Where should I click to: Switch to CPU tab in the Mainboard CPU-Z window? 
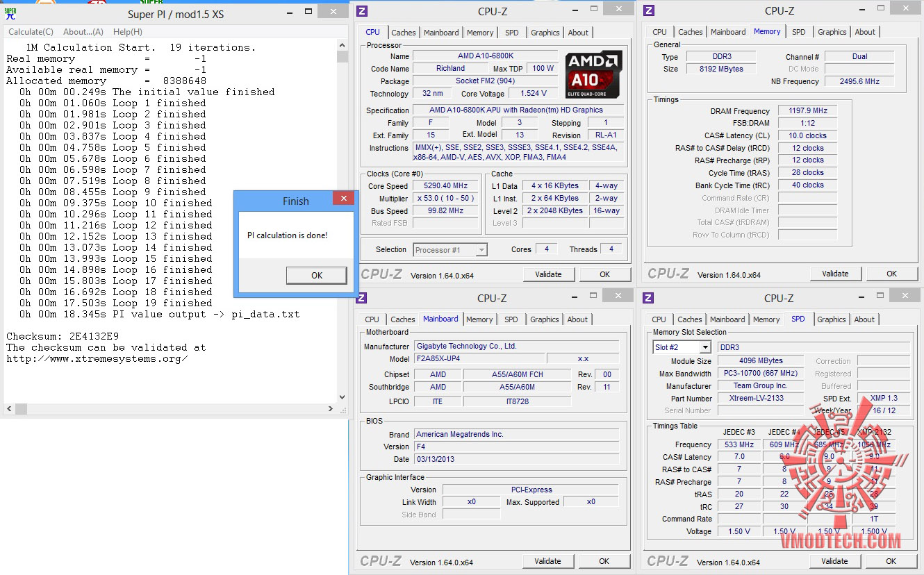pos(372,319)
